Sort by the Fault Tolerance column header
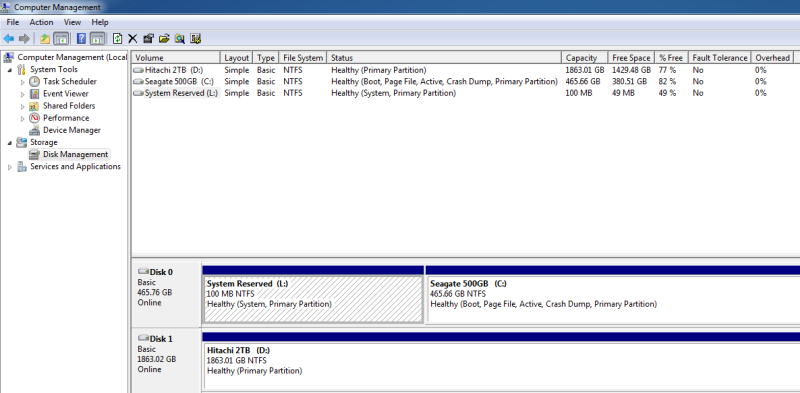The image size is (800, 393). pos(720,58)
